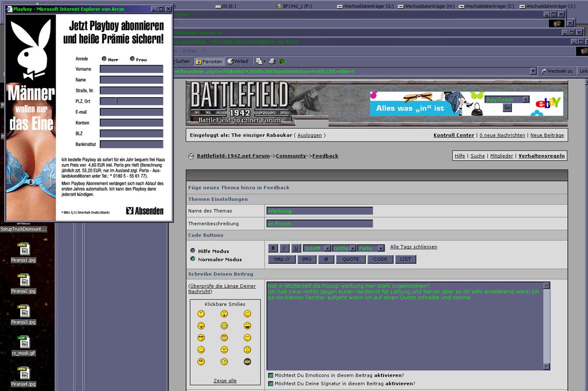
Task: Click Absenden in the Playboy popup
Action: tap(145, 211)
